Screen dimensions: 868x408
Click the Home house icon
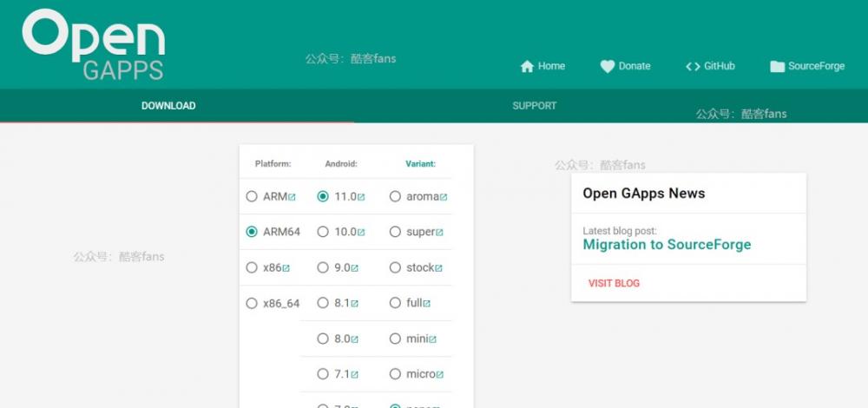click(527, 67)
